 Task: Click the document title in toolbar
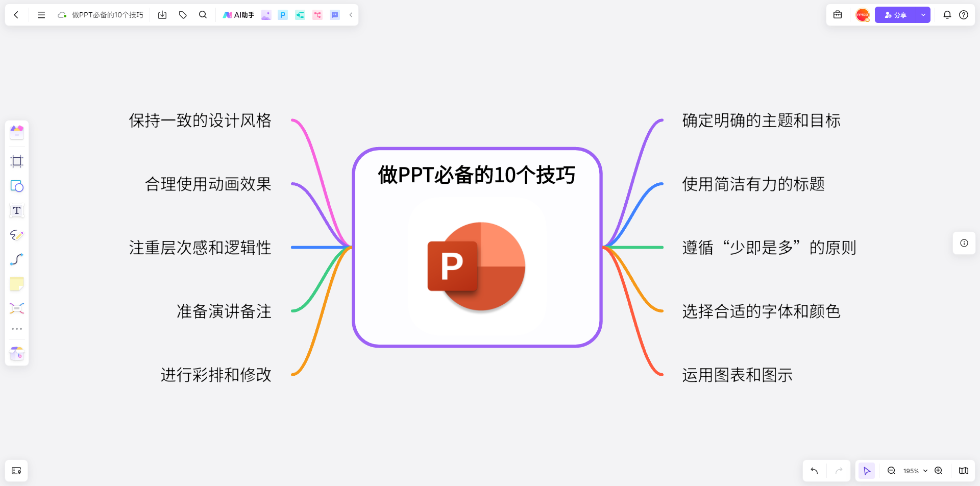[108, 15]
